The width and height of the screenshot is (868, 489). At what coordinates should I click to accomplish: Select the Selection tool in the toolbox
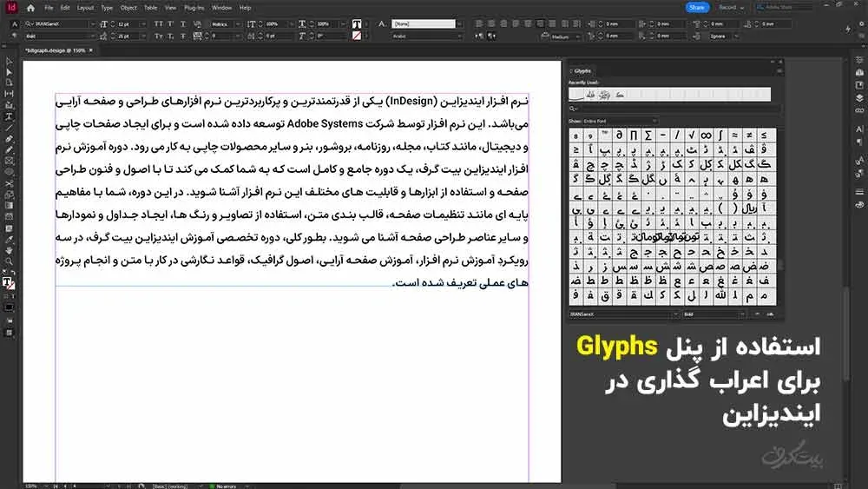pyautogui.click(x=9, y=62)
